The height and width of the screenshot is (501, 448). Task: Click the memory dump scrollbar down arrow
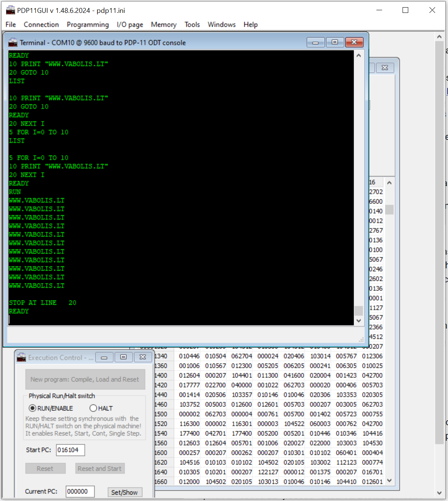(x=389, y=481)
